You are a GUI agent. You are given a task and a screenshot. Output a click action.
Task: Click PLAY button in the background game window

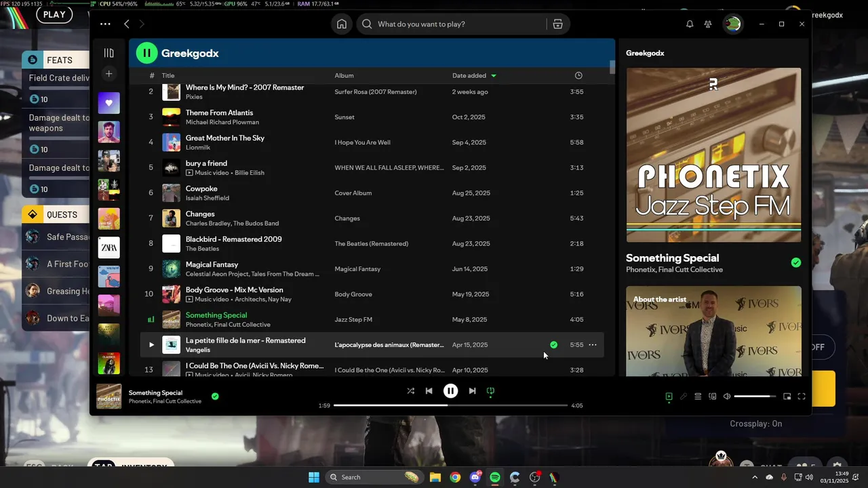click(54, 14)
